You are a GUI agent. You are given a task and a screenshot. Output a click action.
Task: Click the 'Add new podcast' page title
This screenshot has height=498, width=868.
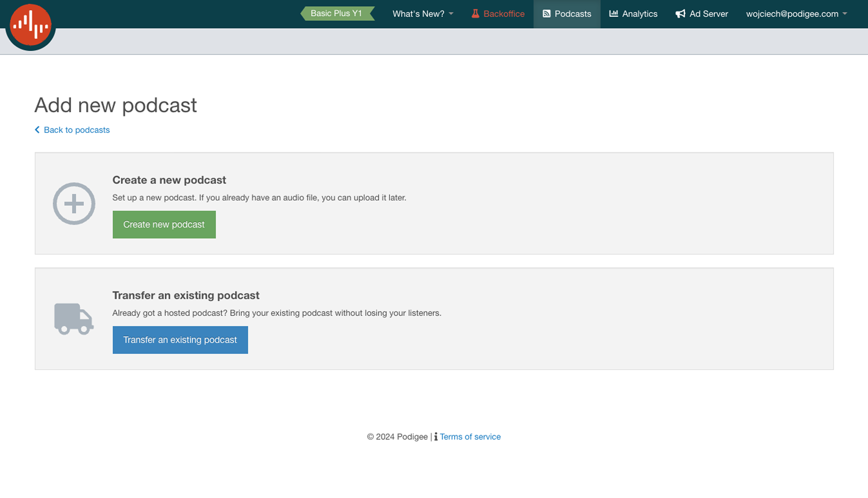pos(116,105)
